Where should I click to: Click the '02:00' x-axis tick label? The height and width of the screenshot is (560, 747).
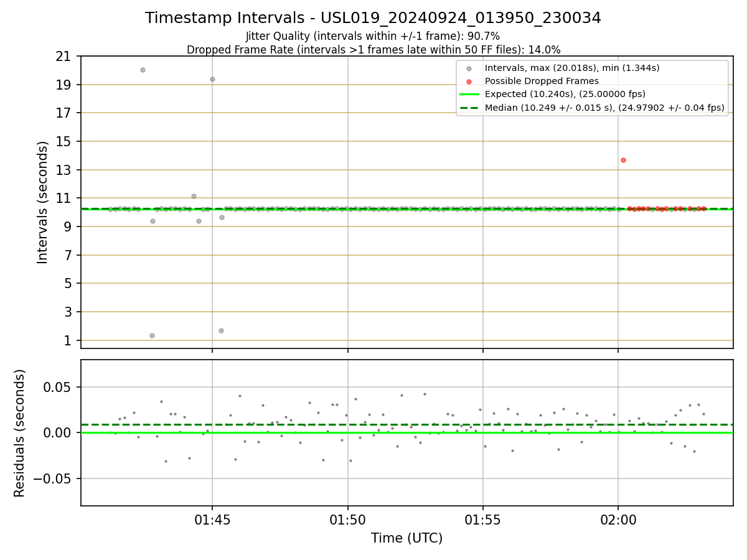618,519
